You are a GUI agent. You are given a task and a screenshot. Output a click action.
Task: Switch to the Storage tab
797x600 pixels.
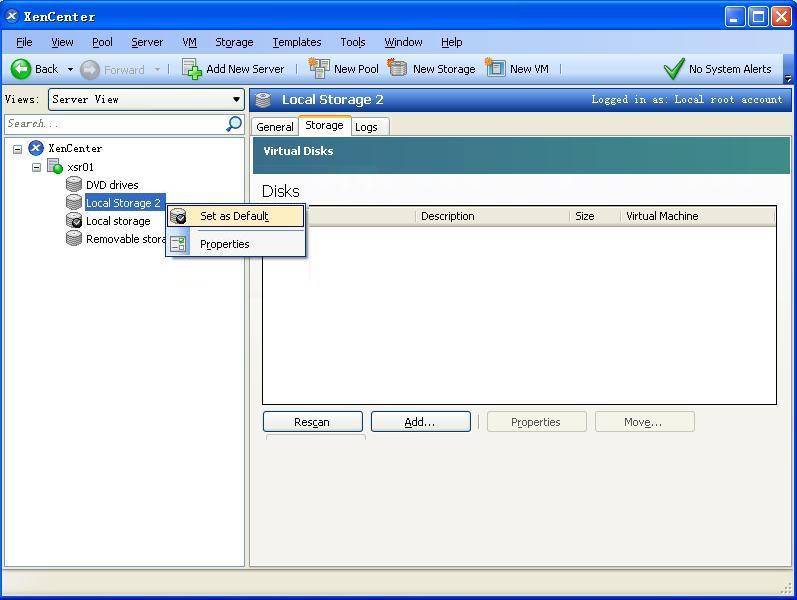324,126
